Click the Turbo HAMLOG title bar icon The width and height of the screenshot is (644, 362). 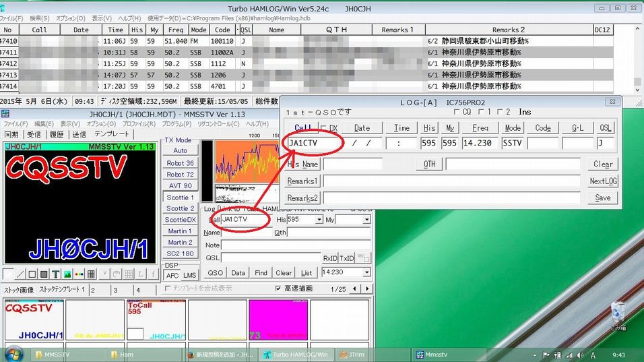(2, 8)
